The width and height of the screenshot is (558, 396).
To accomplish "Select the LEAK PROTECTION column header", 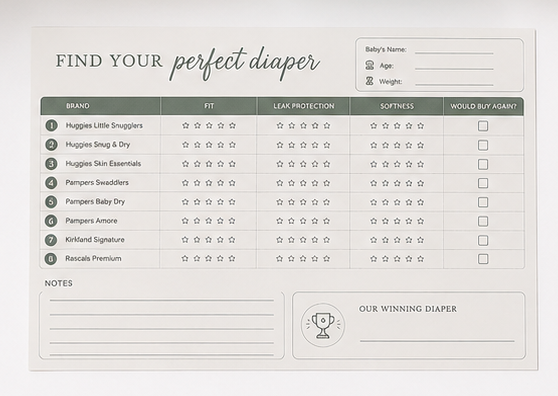I will click(304, 106).
